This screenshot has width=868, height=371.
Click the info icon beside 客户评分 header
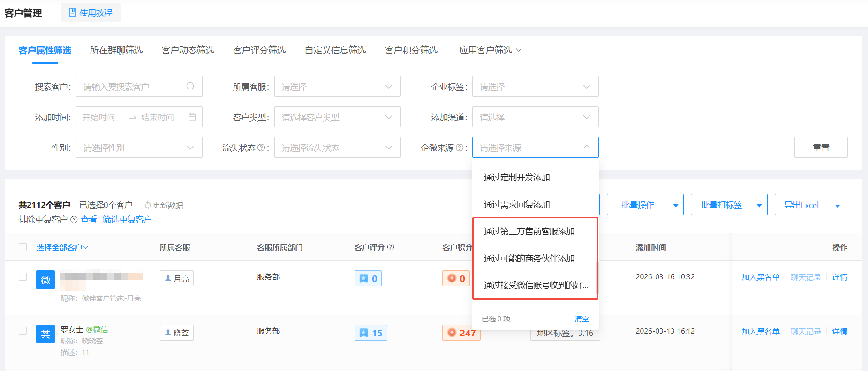click(391, 247)
